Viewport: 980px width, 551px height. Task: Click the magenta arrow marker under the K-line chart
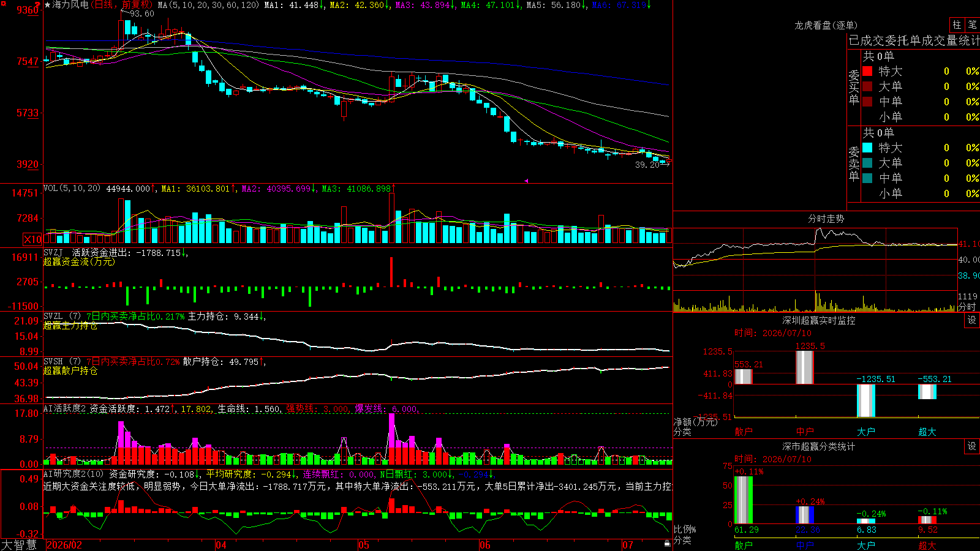tap(526, 181)
